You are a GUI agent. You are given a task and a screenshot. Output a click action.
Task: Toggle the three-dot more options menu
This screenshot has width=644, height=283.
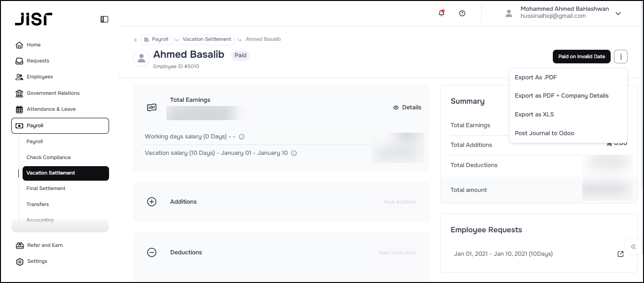pos(621,57)
